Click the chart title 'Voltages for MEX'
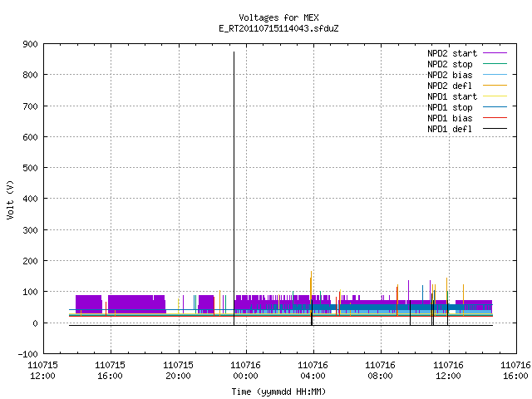The width and height of the screenshot is (532, 399). pos(278,17)
